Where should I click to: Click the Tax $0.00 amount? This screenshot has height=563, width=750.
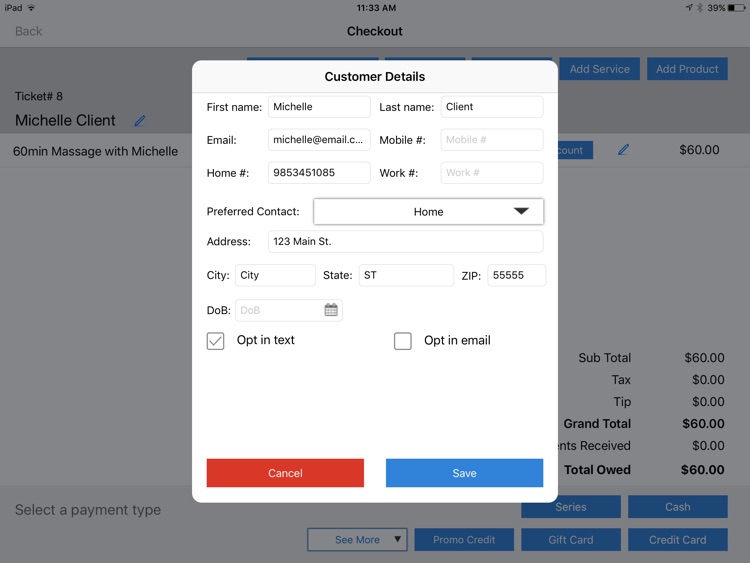(708, 380)
